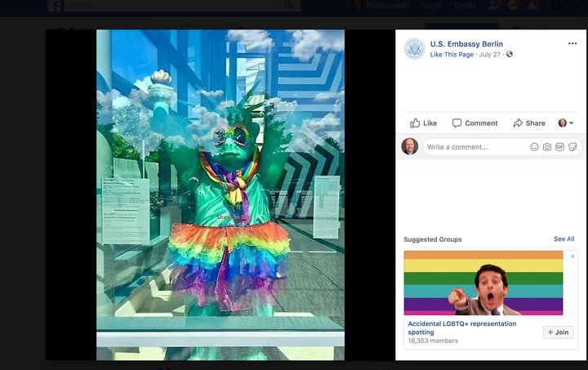Viewport: 588px width, 370px height.
Task: Open the July 27 post date link
Action: pos(490,55)
